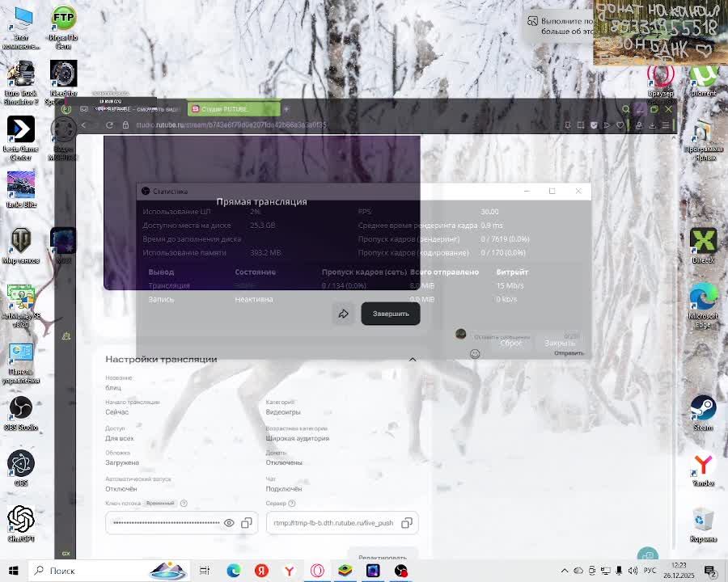The height and width of the screenshot is (582, 728).
Task: Open the help tooltip next to Ключ потока
Action: [184, 503]
